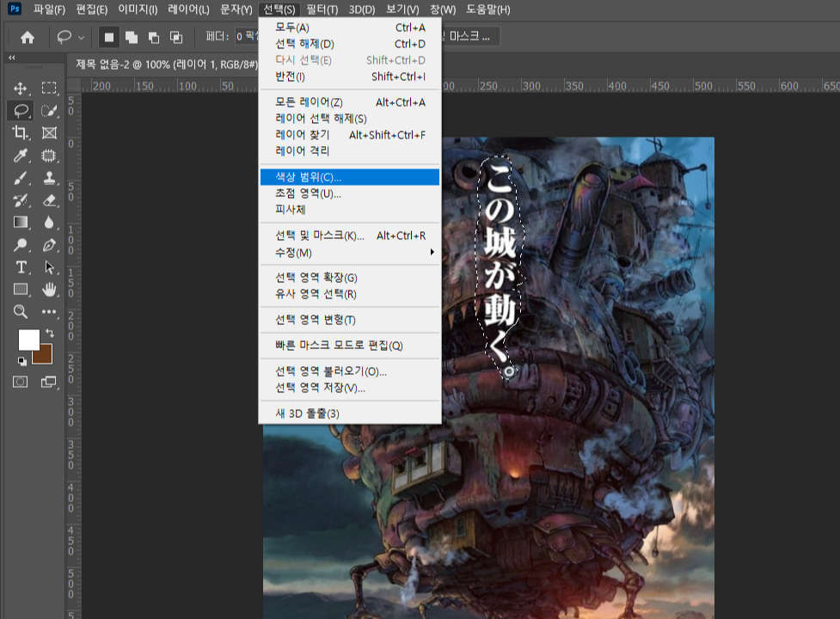Select the Crop tool
The height and width of the screenshot is (619, 840).
pyautogui.click(x=21, y=132)
